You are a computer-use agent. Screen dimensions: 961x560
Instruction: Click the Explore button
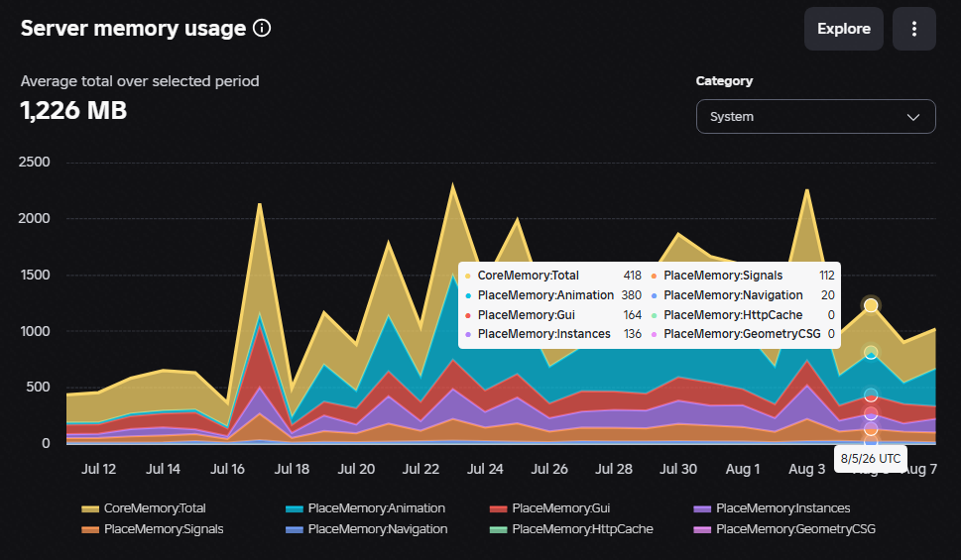point(843,29)
